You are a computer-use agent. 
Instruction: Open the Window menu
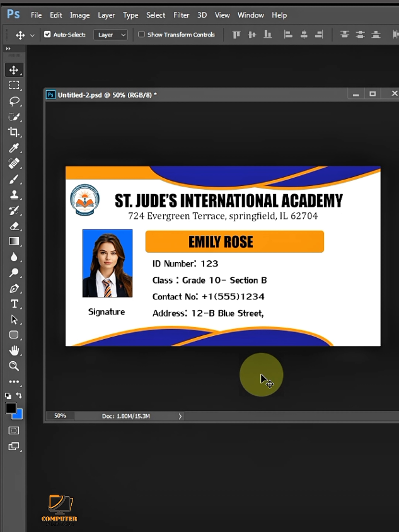coord(251,15)
